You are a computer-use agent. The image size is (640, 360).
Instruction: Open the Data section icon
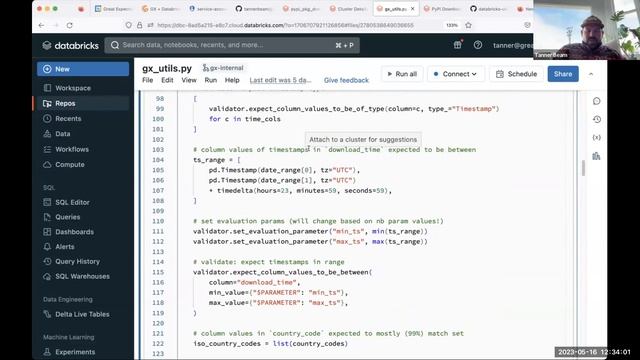(x=47, y=134)
